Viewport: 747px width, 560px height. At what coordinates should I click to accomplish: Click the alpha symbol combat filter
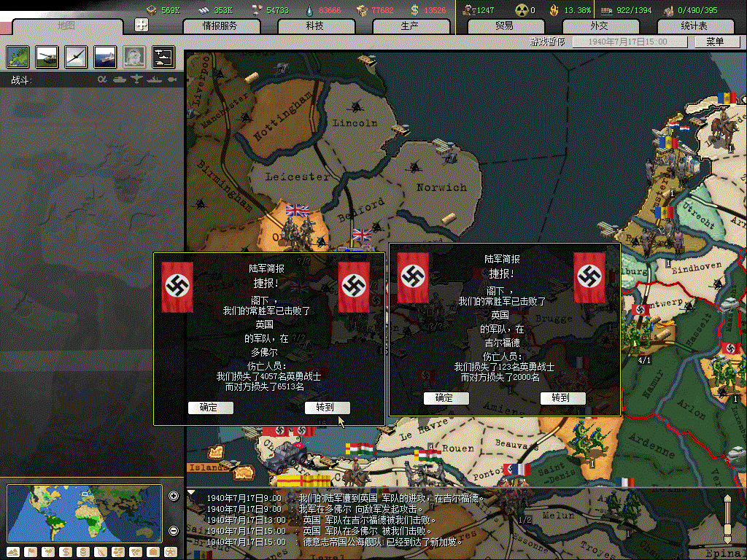click(102, 79)
